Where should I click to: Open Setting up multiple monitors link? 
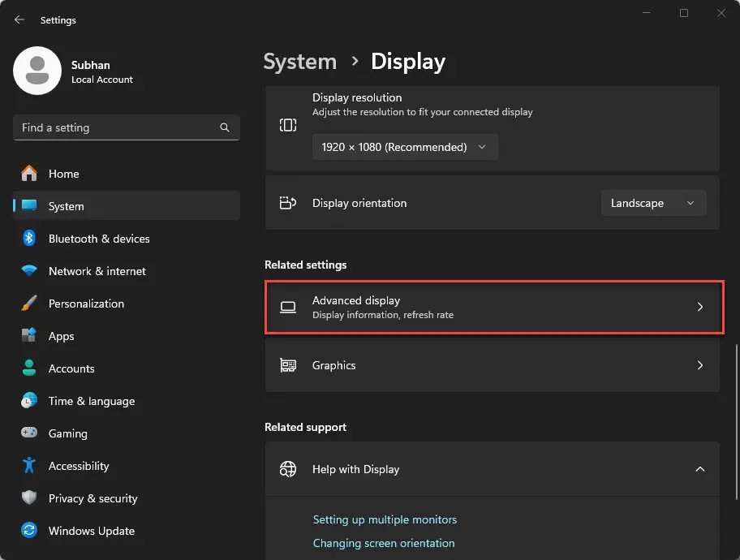(x=385, y=519)
